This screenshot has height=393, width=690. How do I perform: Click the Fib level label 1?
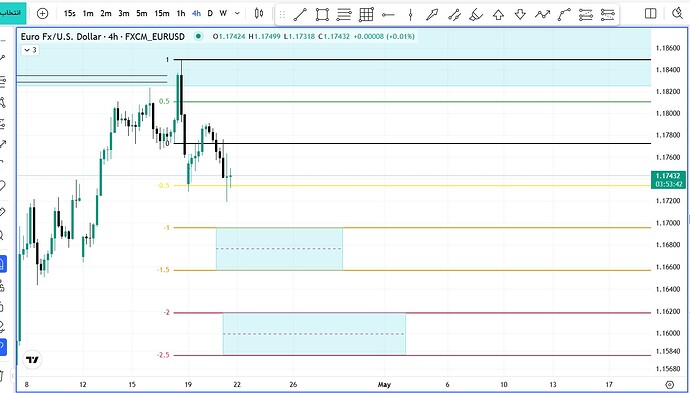tap(167, 59)
